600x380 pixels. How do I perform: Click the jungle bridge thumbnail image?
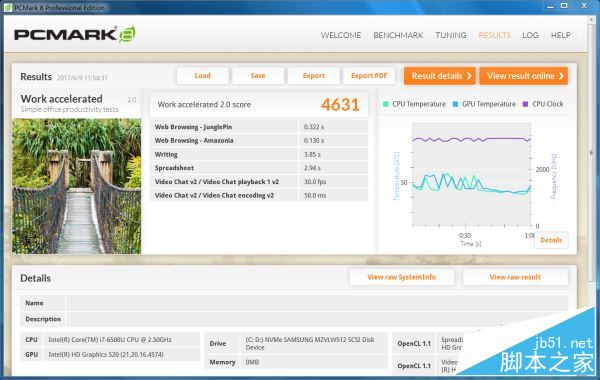[77, 186]
